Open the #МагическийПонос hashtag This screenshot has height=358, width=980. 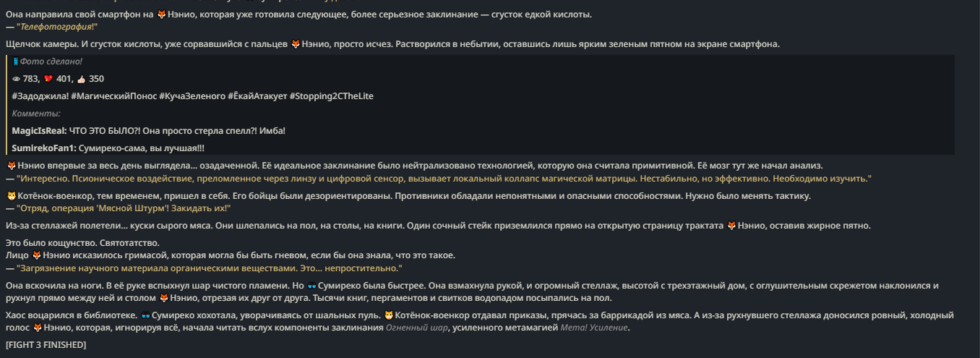pos(113,96)
